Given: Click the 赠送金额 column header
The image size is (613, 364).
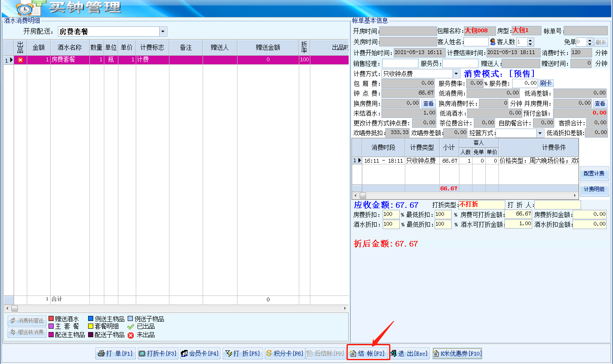Looking at the screenshot, I should pyautogui.click(x=268, y=47).
